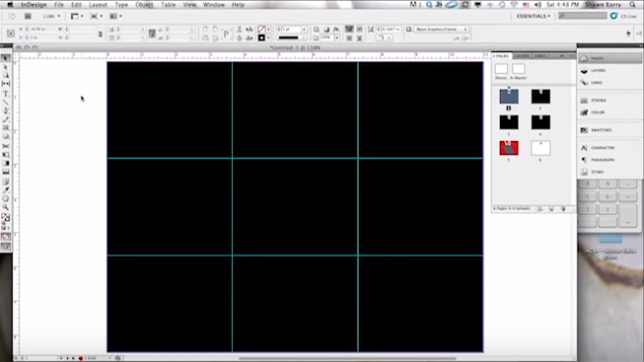644x362 pixels.
Task: Click the fill color swatch in control bar
Action: pyautogui.click(x=261, y=30)
